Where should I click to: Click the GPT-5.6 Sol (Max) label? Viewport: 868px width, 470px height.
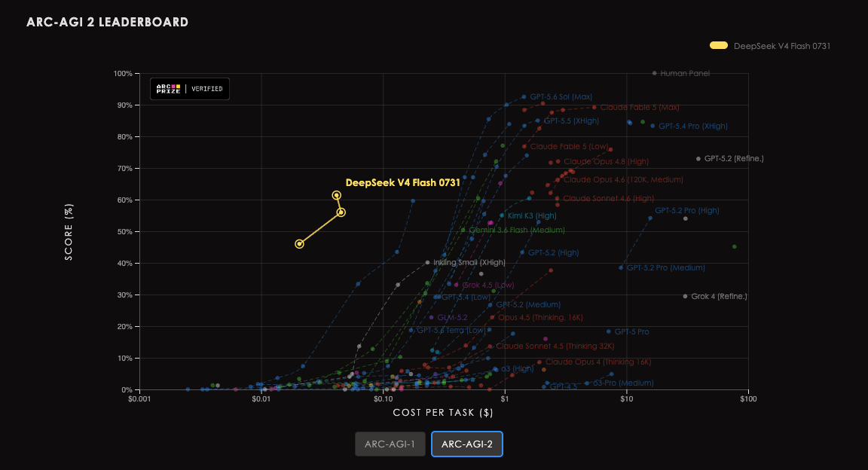coord(561,97)
